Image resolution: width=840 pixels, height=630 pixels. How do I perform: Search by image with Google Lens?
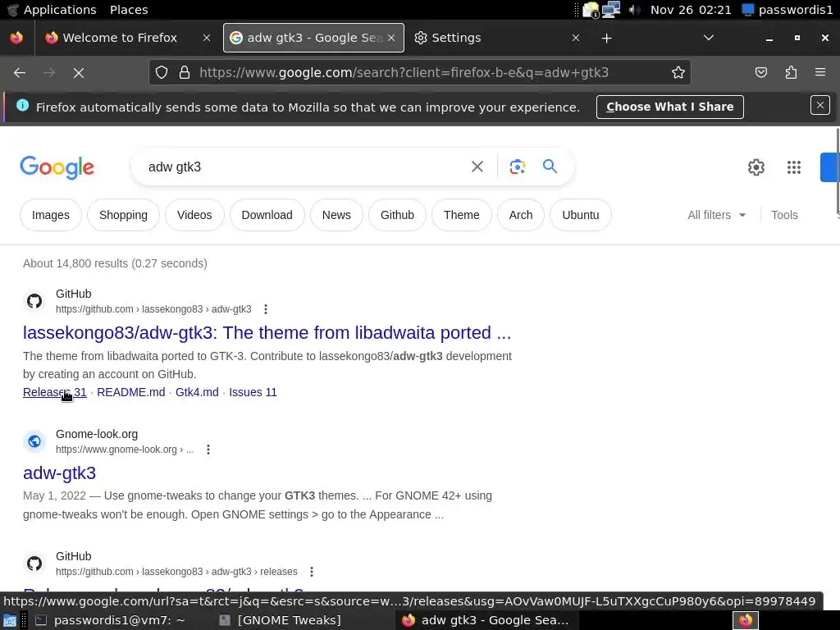(x=517, y=167)
